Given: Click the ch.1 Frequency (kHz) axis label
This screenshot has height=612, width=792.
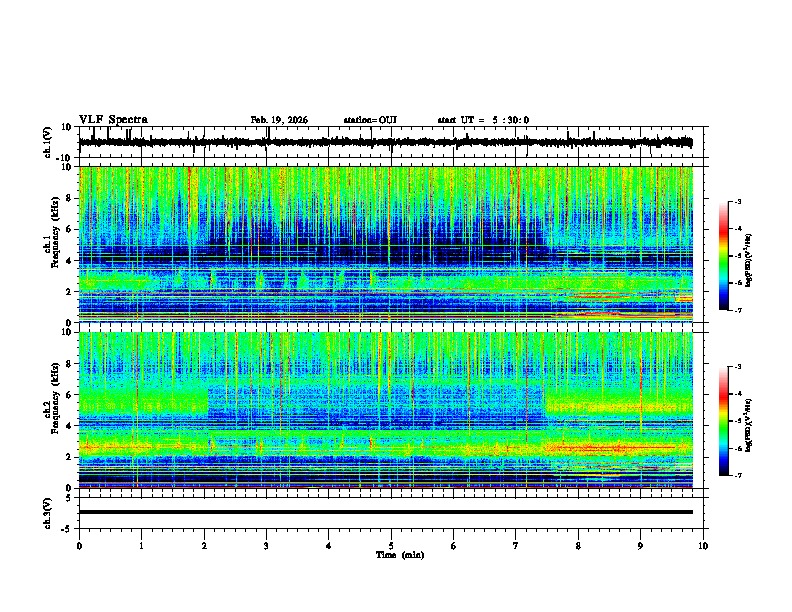Looking at the screenshot, I should [x=52, y=232].
